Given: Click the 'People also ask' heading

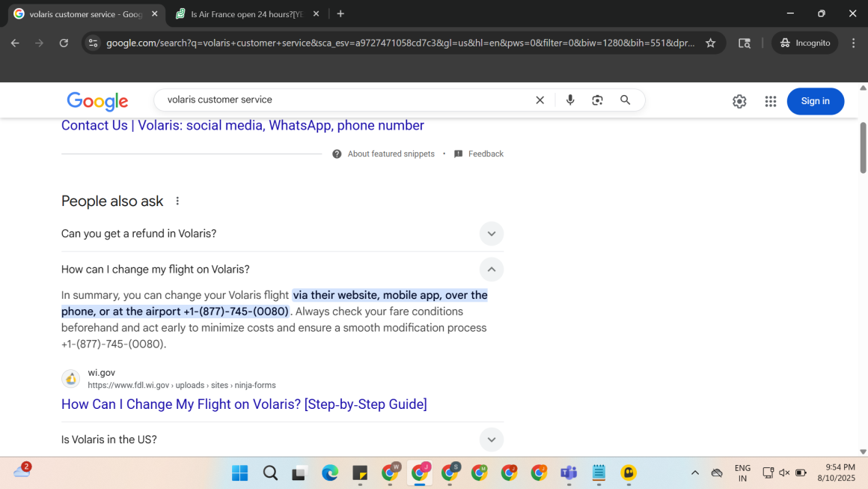Looking at the screenshot, I should (112, 201).
